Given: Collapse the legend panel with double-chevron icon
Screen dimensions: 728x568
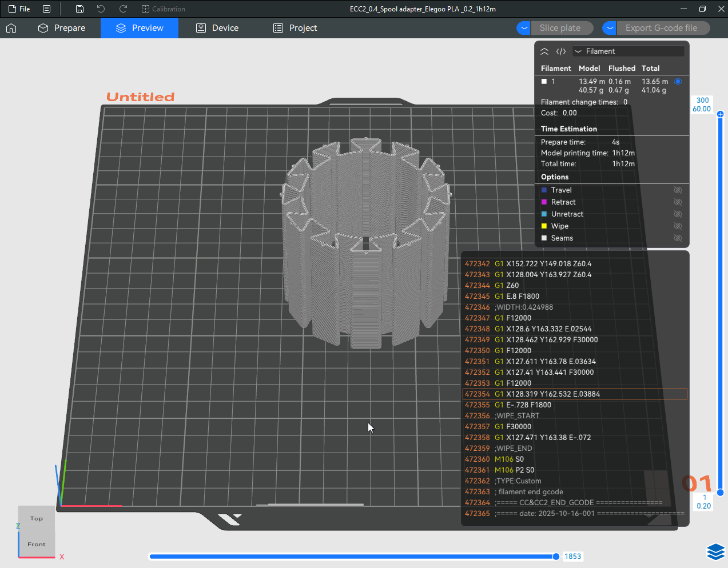Looking at the screenshot, I should pyautogui.click(x=544, y=51).
